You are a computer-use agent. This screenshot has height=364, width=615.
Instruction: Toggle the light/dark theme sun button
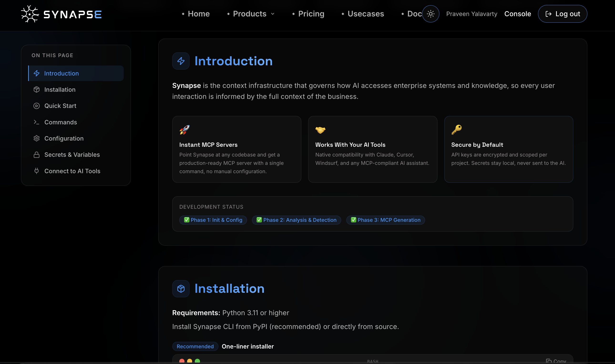(x=430, y=14)
